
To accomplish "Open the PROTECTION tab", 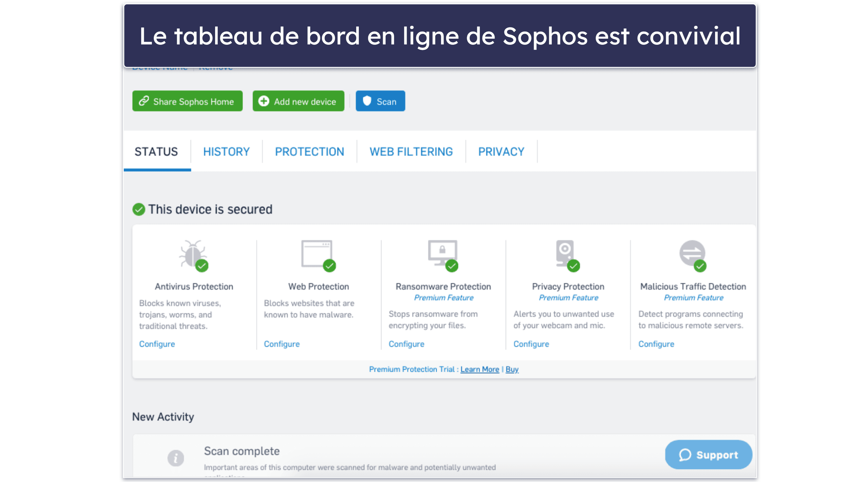I will coord(309,151).
